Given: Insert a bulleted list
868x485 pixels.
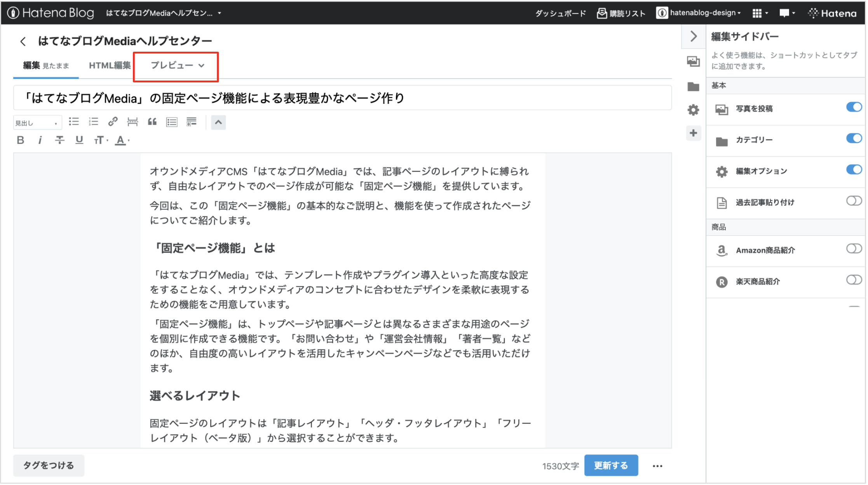Looking at the screenshot, I should click(x=74, y=122).
